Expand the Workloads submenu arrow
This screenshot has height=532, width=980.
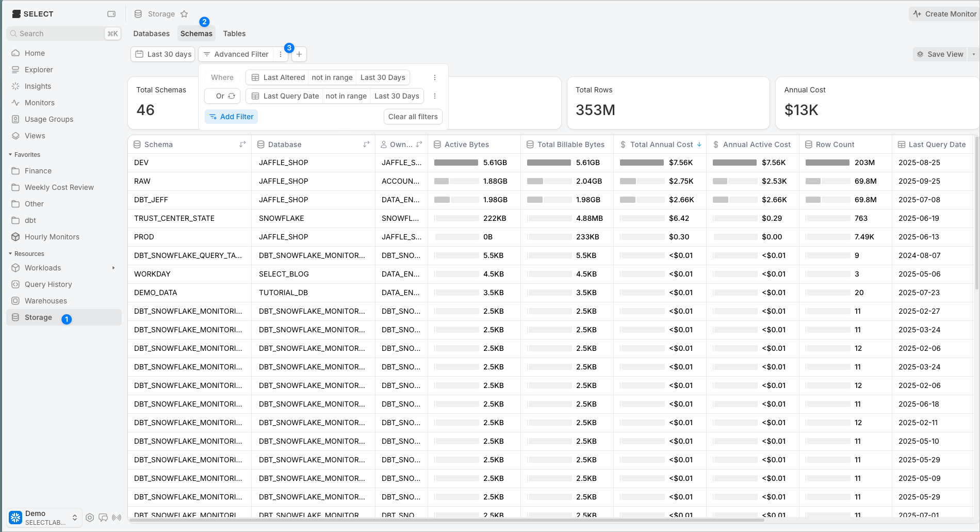click(113, 268)
